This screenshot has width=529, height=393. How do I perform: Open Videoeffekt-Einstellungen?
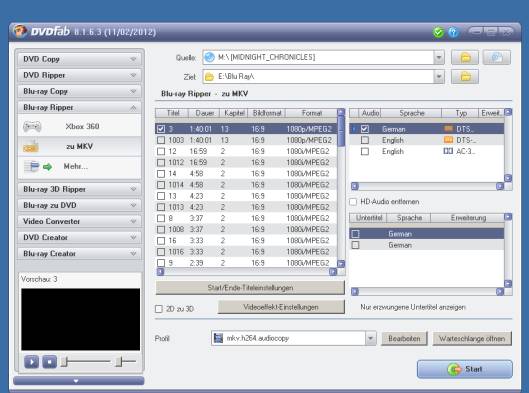[x=281, y=307]
